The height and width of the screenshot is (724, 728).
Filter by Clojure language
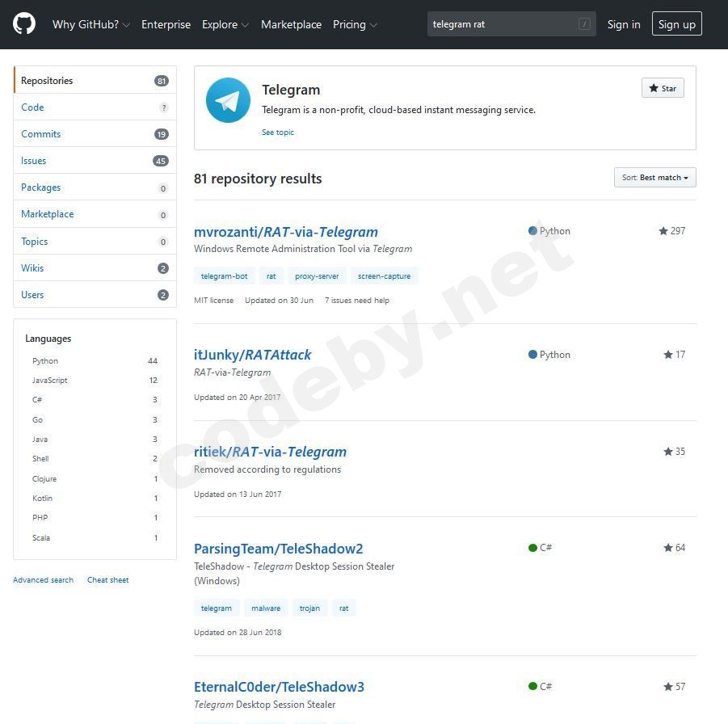95,479
